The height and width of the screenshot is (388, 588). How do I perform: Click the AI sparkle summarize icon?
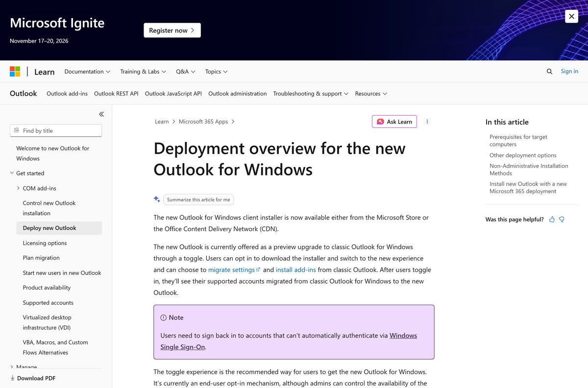coord(157,199)
